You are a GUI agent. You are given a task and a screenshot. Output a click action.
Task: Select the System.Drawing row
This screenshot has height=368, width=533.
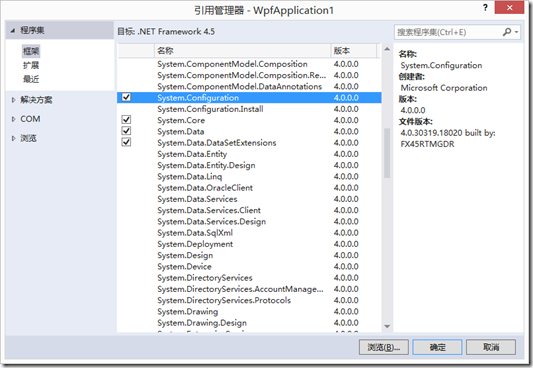click(249, 311)
